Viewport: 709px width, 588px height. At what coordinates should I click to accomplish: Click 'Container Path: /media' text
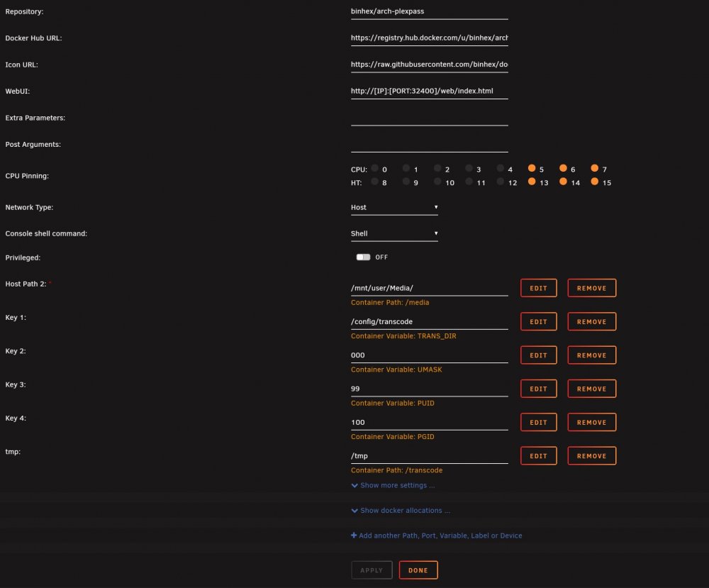click(x=390, y=303)
